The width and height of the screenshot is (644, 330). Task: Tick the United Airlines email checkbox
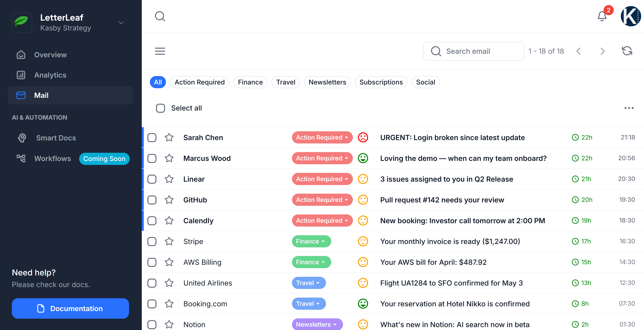(x=152, y=283)
